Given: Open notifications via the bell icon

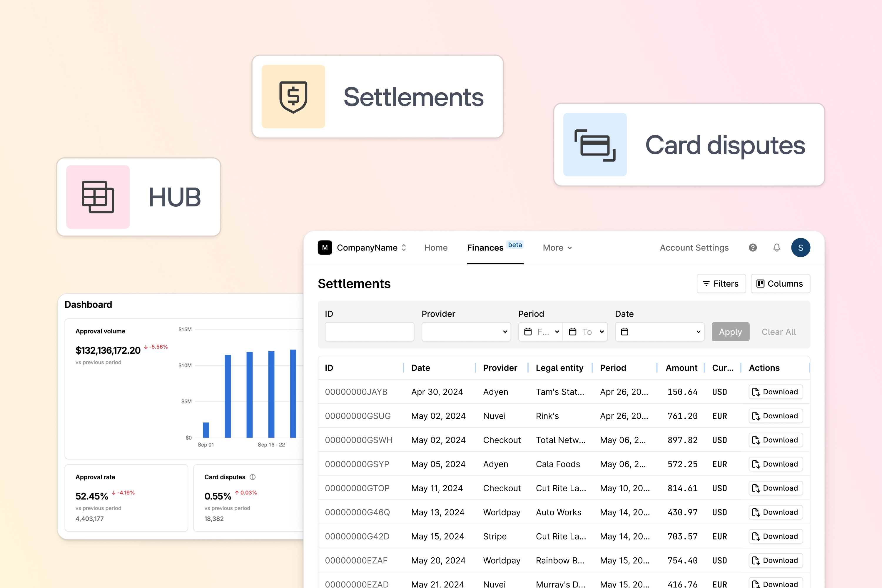Looking at the screenshot, I should 776,248.
